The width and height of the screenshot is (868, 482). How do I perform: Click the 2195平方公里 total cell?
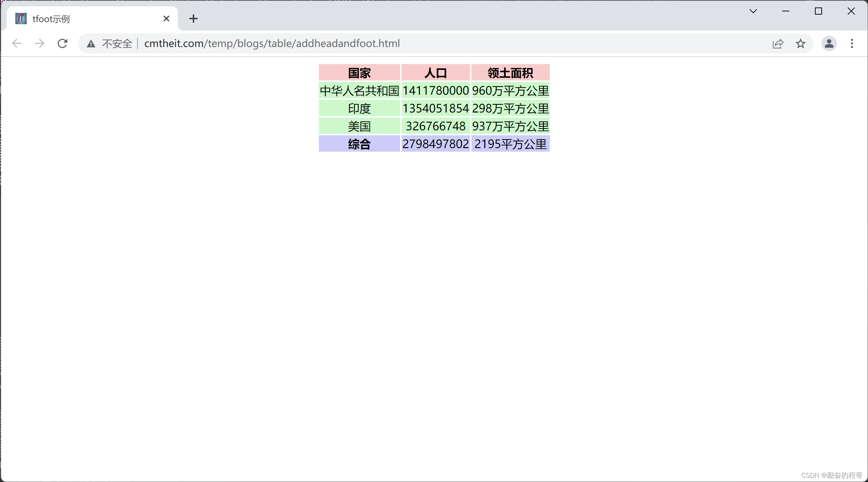click(x=511, y=144)
